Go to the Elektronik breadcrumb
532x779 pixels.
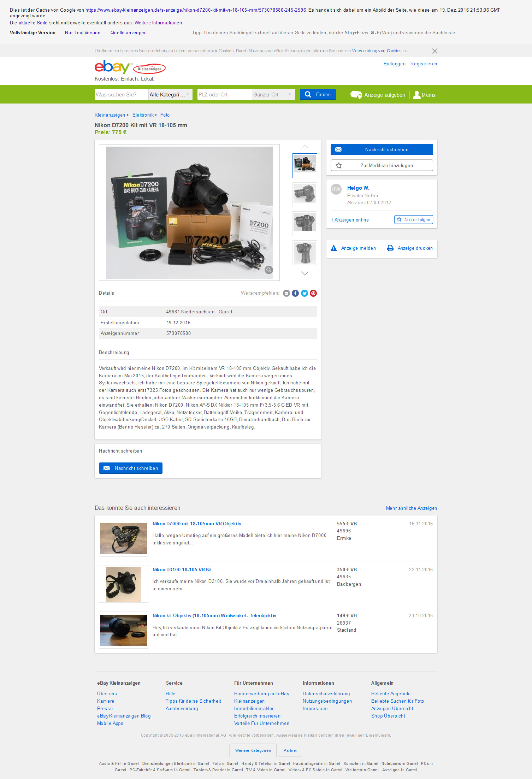coord(143,115)
